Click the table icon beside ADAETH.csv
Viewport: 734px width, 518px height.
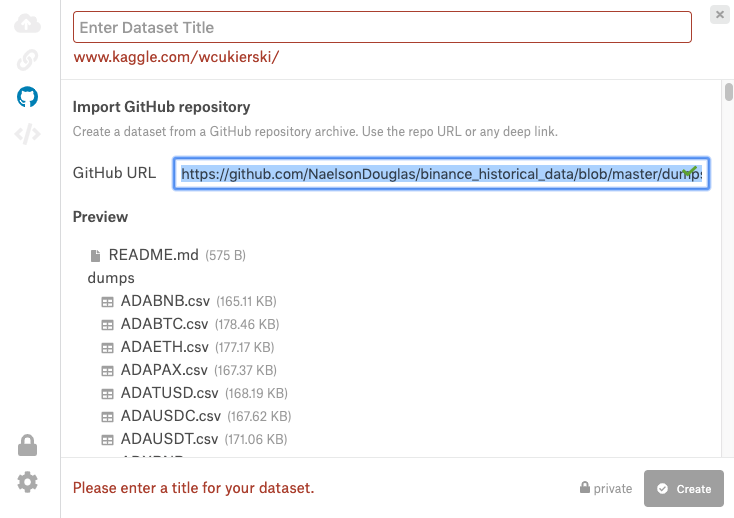[x=107, y=348]
